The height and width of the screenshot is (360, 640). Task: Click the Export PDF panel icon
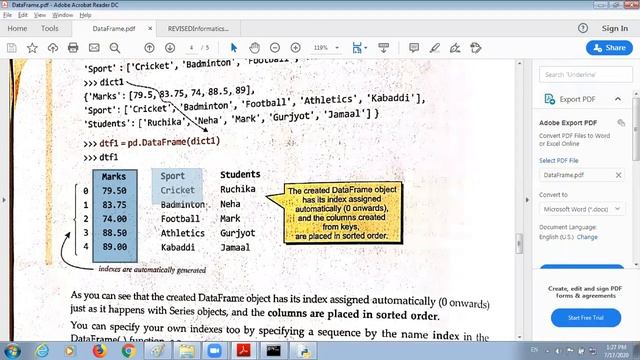coord(550,99)
